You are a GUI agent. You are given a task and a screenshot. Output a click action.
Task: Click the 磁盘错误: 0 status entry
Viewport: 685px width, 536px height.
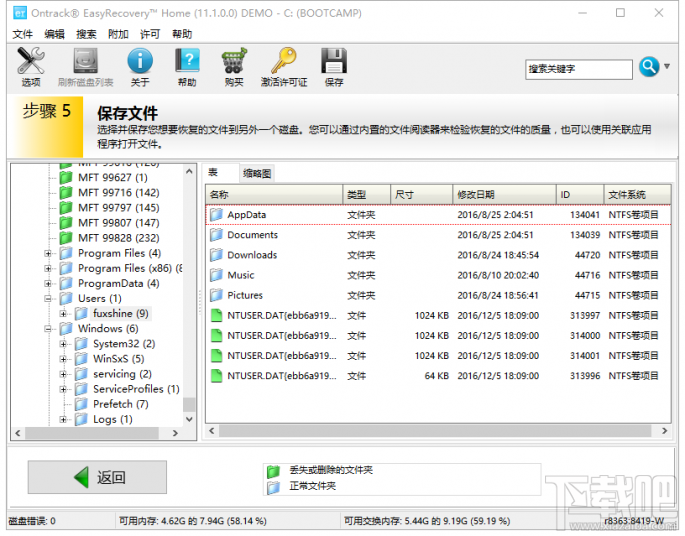pos(32,521)
